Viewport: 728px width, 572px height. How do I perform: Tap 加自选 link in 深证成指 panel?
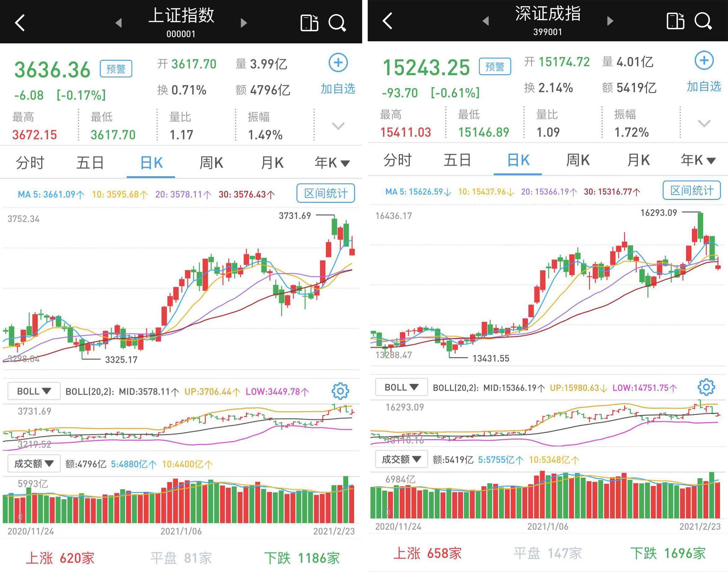click(704, 86)
